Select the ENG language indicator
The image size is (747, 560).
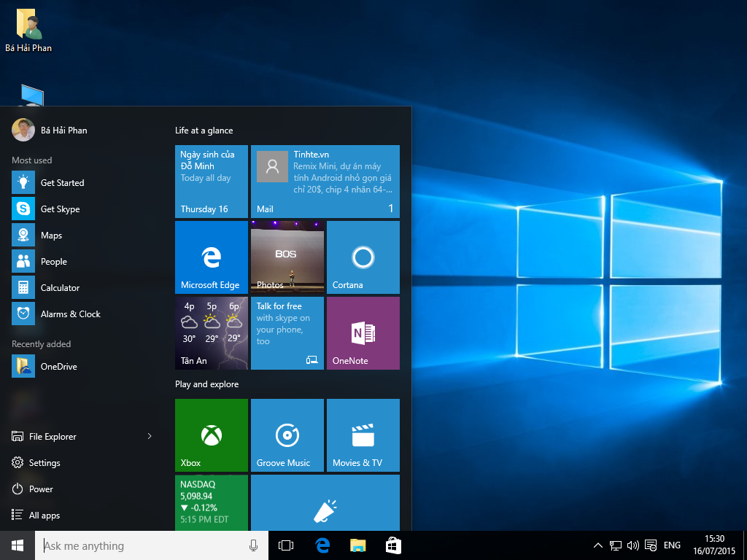coord(671,545)
